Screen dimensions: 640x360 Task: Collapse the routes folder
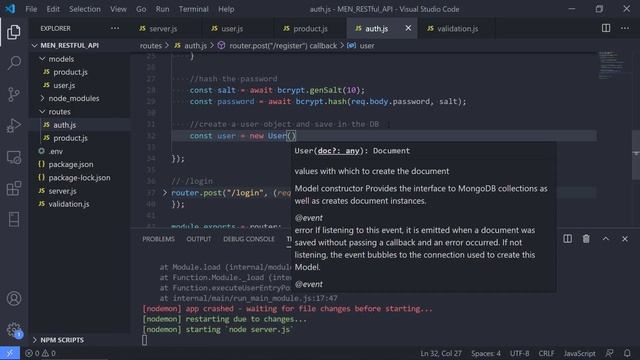[x=42, y=111]
